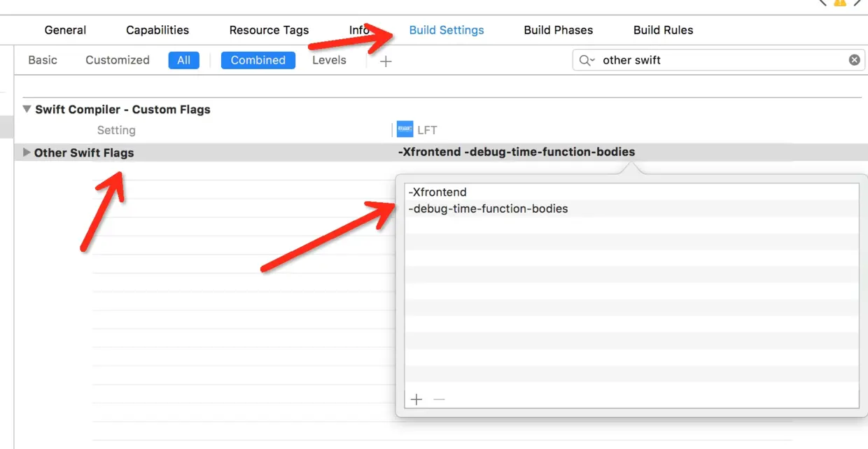Screen dimensions: 868x449
Task: Go to Build Phases tab
Action: point(558,30)
